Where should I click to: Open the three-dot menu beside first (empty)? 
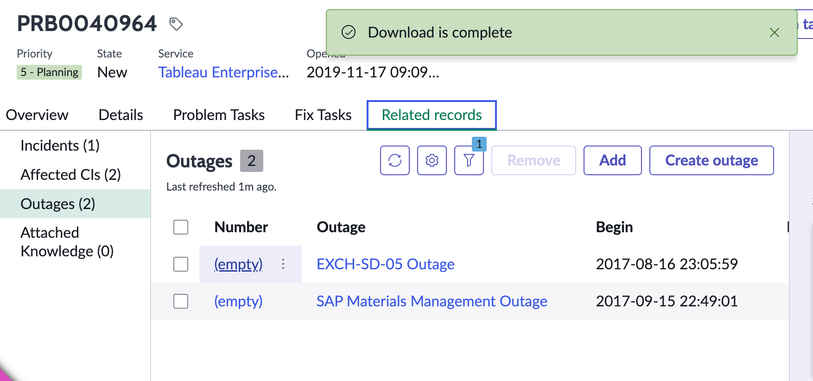coord(283,264)
